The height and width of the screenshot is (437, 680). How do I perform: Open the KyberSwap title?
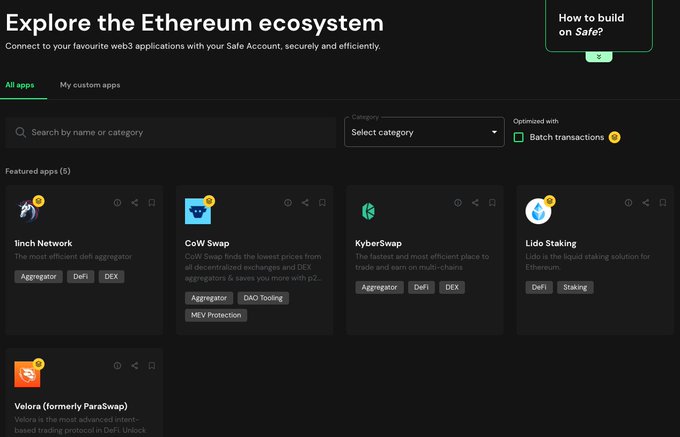(x=378, y=243)
